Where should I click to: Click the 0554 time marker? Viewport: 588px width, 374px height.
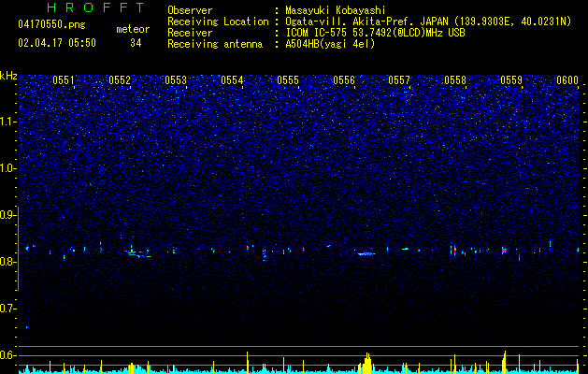(x=232, y=80)
